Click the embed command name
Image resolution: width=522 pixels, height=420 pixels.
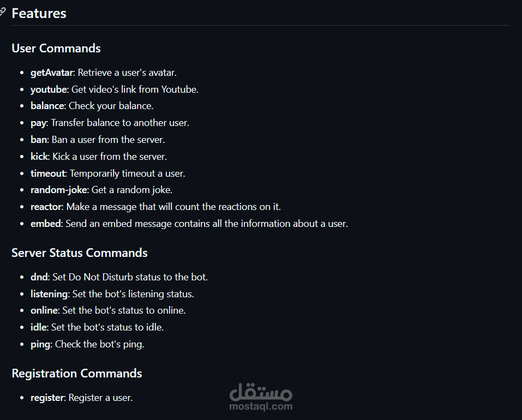point(46,224)
